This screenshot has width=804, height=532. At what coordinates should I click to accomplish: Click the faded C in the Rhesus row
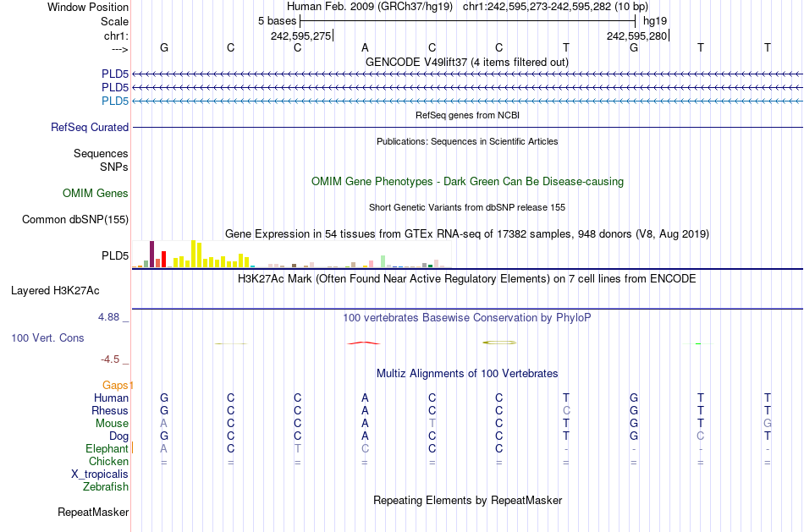(566, 410)
